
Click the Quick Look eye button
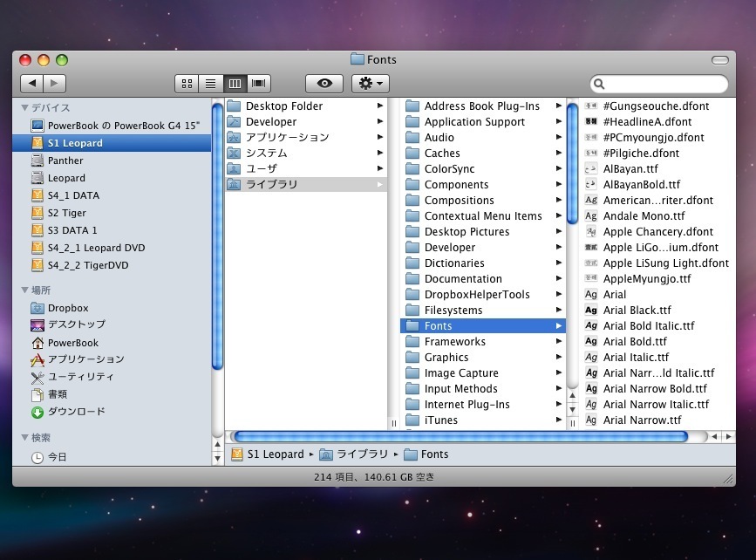[x=324, y=84]
